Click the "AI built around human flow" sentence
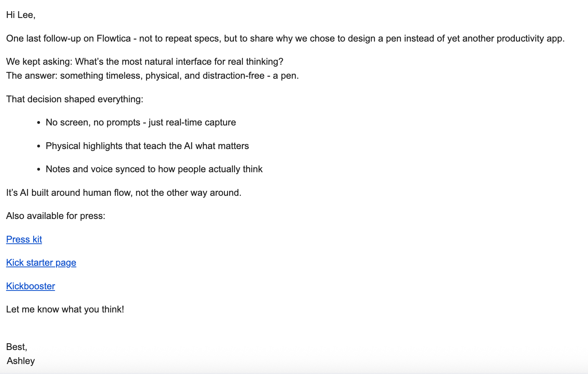588x374 pixels. (124, 193)
